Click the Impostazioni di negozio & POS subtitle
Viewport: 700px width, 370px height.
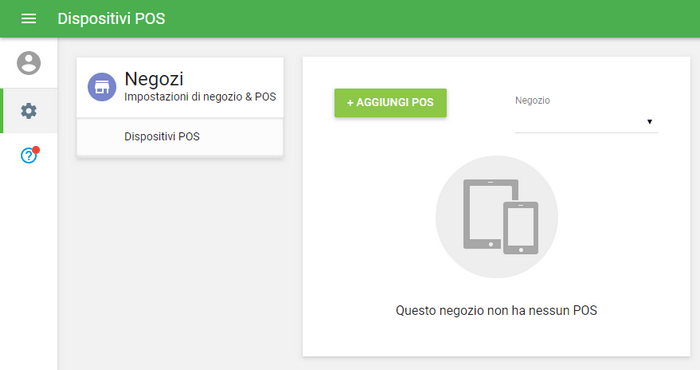click(x=200, y=97)
